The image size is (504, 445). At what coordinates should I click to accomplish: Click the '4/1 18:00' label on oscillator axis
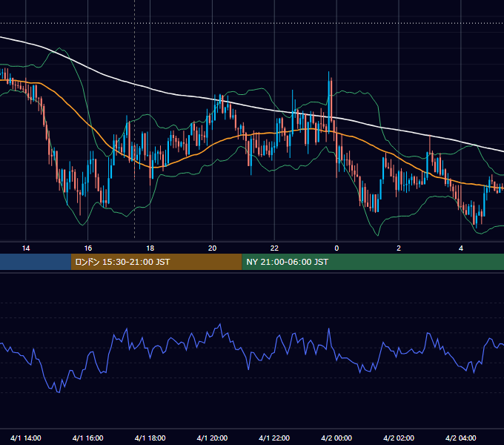[x=150, y=438]
